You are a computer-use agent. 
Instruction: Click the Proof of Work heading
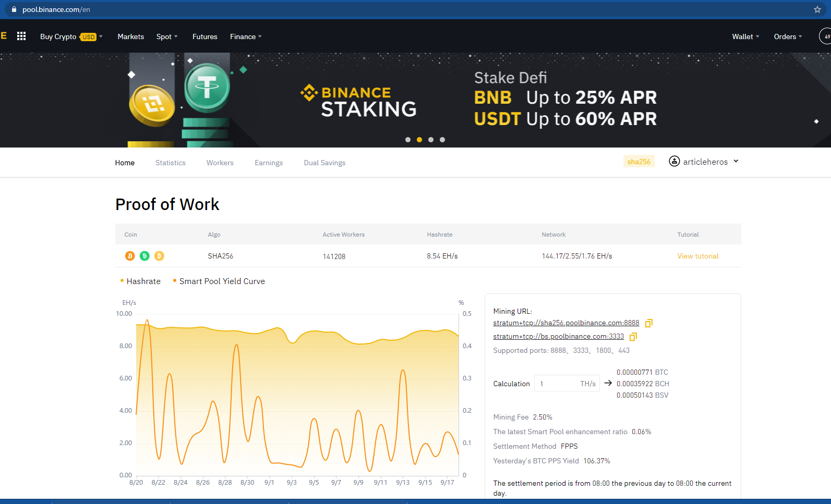tap(167, 204)
